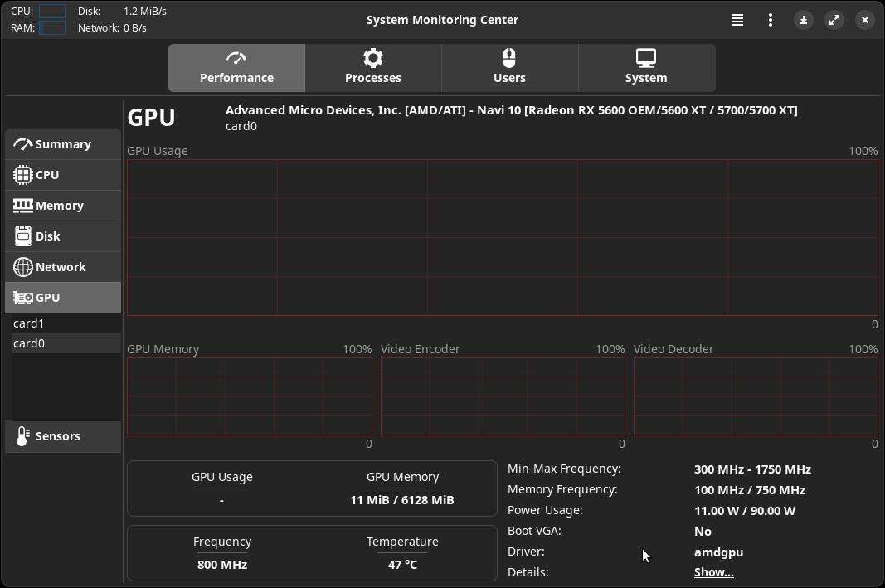
Task: Click the Users mouse icon
Action: coord(509,57)
